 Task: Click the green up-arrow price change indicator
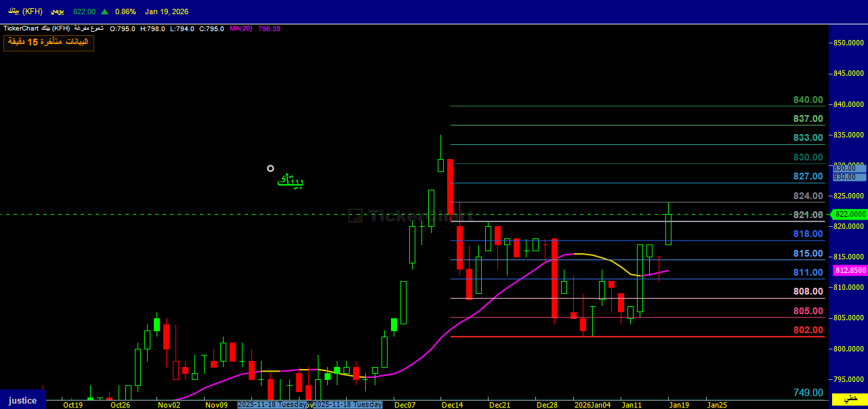(x=104, y=12)
